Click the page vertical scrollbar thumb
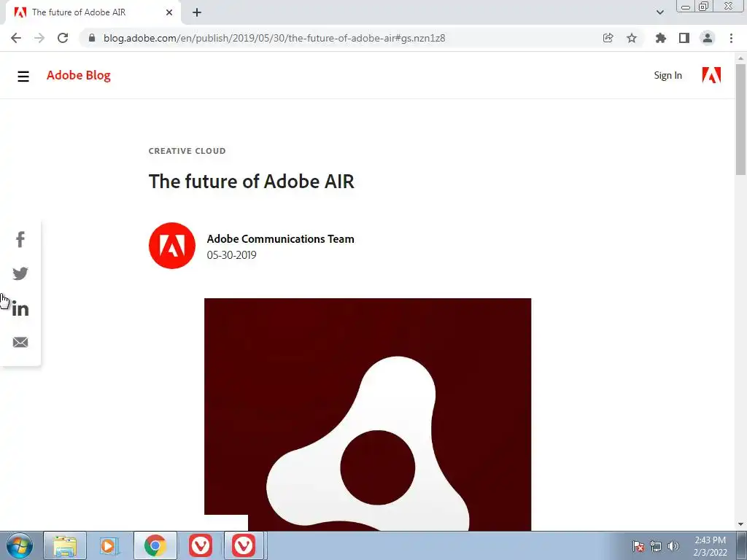The image size is (747, 560). click(740, 119)
